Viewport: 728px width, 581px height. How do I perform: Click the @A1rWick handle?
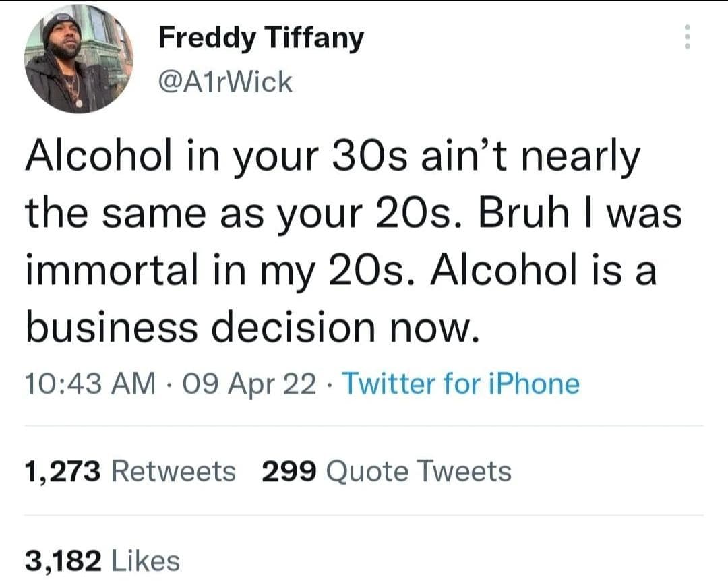pos(225,82)
